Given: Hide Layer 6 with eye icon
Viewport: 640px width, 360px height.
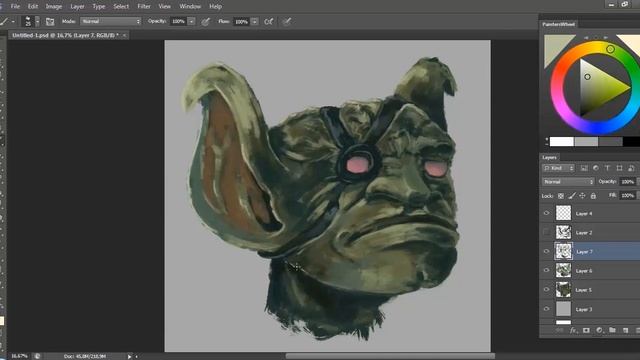Looking at the screenshot, I should tap(547, 270).
